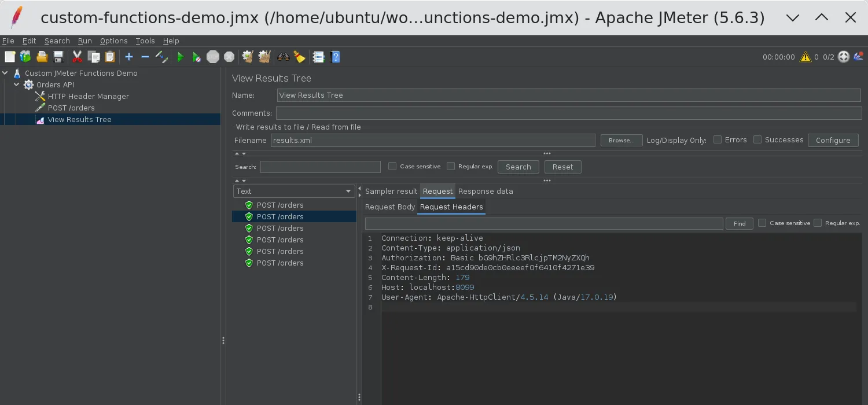Click the remote engines circular icon
Viewport: 868px width, 405px height.
844,57
